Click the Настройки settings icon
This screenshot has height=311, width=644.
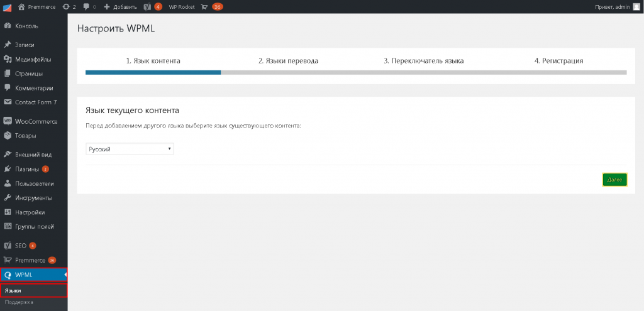[x=7, y=212]
